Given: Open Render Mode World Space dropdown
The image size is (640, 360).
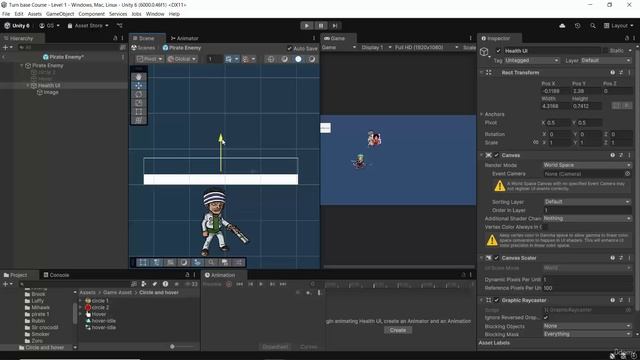Looking at the screenshot, I should (587, 165).
